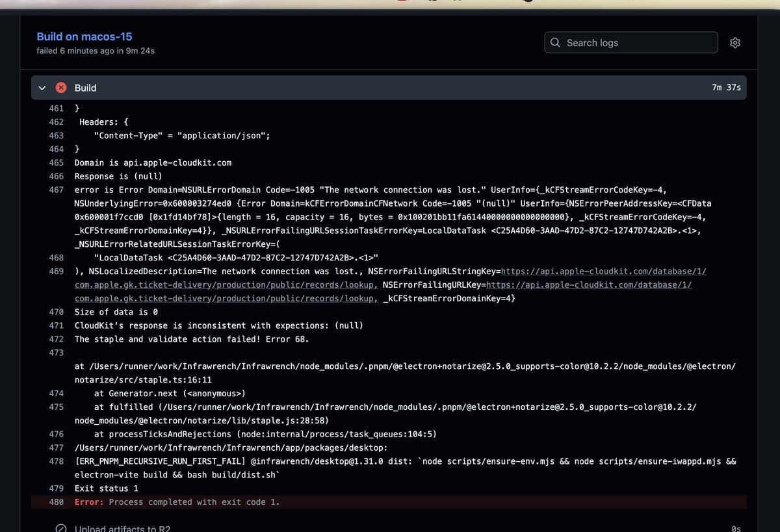Select log line number 480
The height and width of the screenshot is (532, 780).
tap(56, 502)
